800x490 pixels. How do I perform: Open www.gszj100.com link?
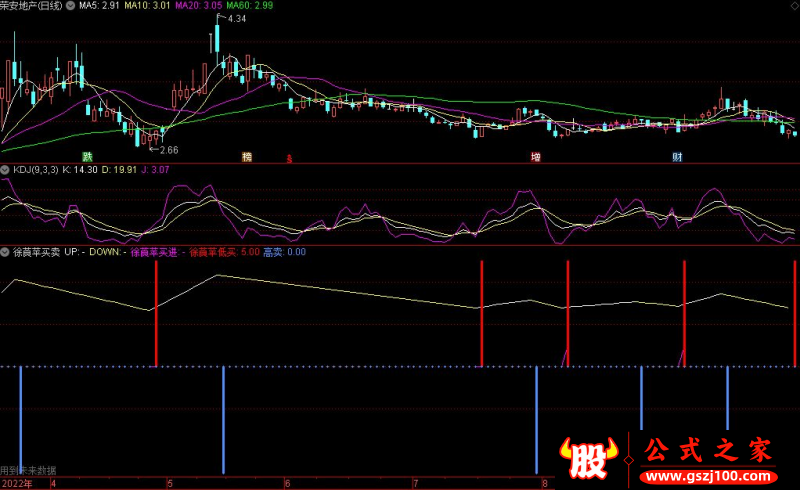tap(708, 477)
